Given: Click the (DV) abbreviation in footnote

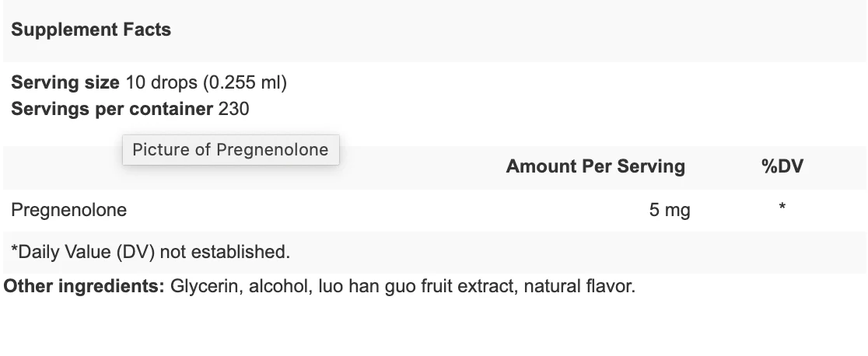Looking at the screenshot, I should 135,252.
